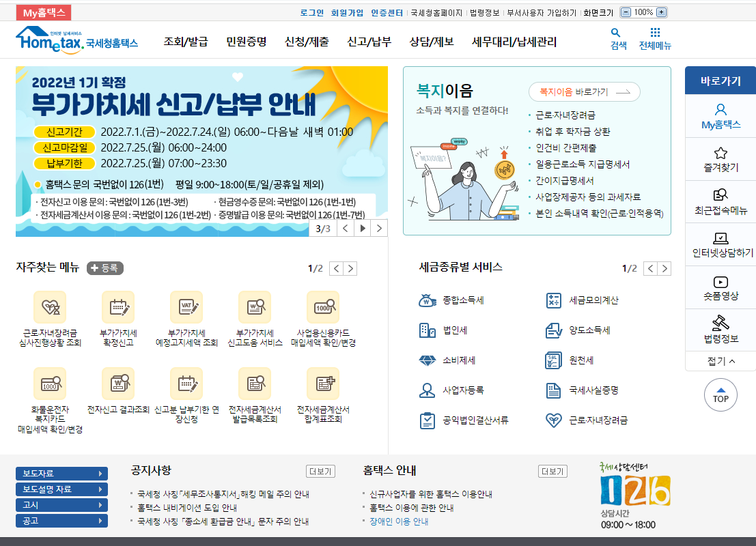Viewport: 756px width, 546px height.
Task: Open 인증센터 link
Action: 387,13
